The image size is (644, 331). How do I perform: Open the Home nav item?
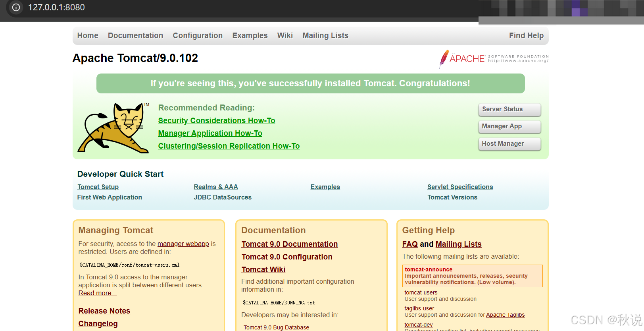tap(88, 35)
